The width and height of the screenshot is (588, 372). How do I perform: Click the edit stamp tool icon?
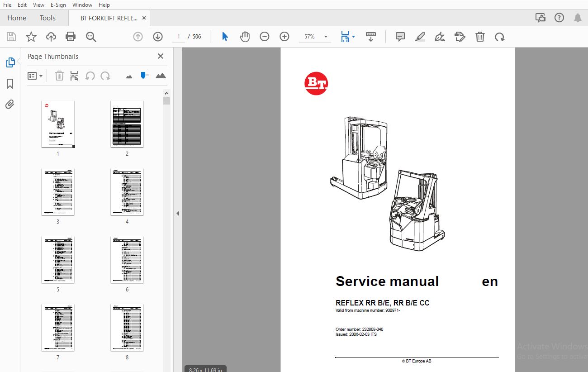click(x=460, y=37)
